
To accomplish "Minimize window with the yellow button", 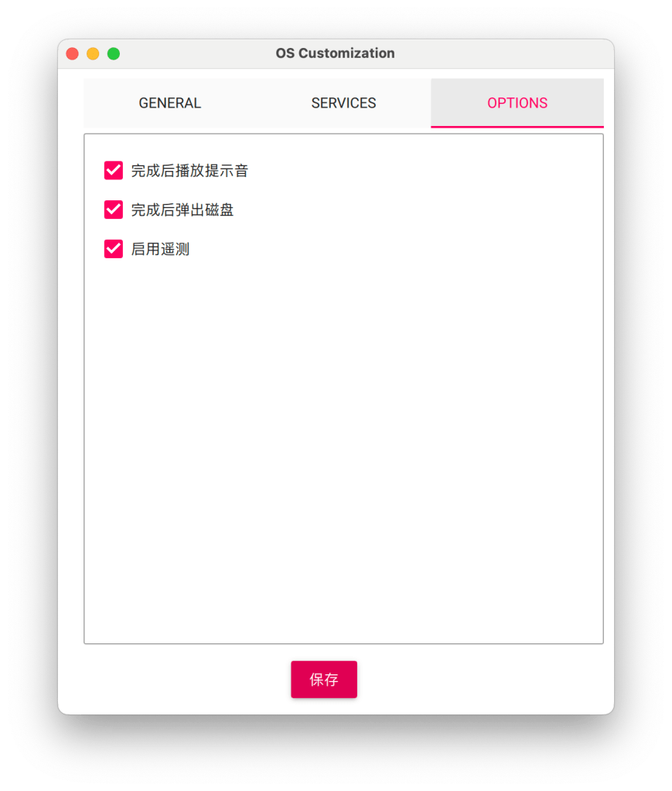I will pyautogui.click(x=93, y=53).
